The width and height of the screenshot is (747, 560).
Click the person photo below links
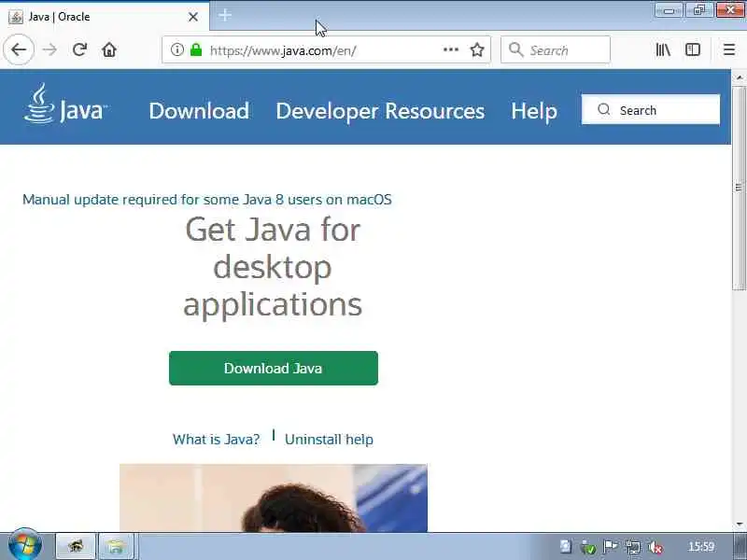274,497
